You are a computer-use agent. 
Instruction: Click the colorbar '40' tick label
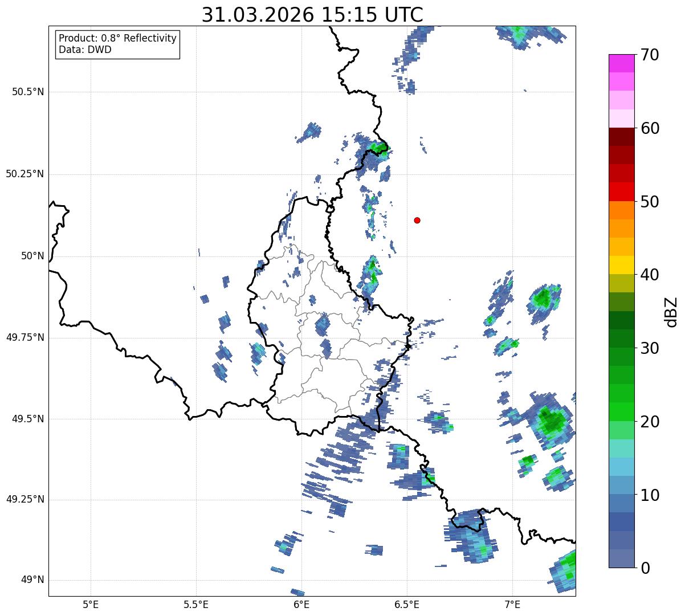point(650,275)
